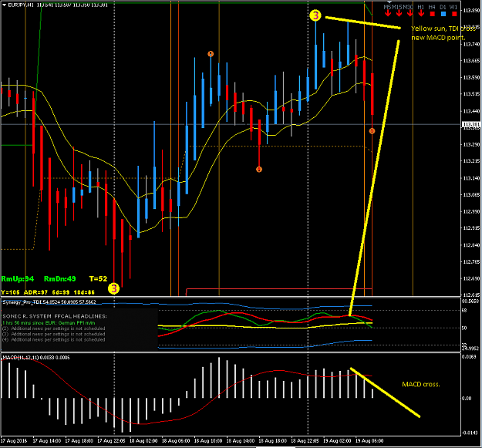Viewport: 482px width, 448px height.
Task: Click the 0.0169 MACD scale value
Action: pyautogui.click(x=469, y=357)
